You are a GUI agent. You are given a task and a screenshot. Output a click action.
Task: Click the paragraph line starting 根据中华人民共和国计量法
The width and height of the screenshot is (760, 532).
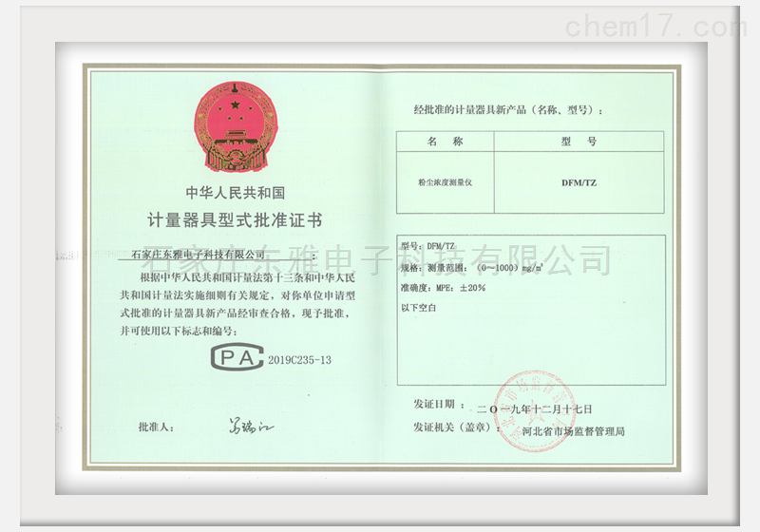(x=247, y=277)
